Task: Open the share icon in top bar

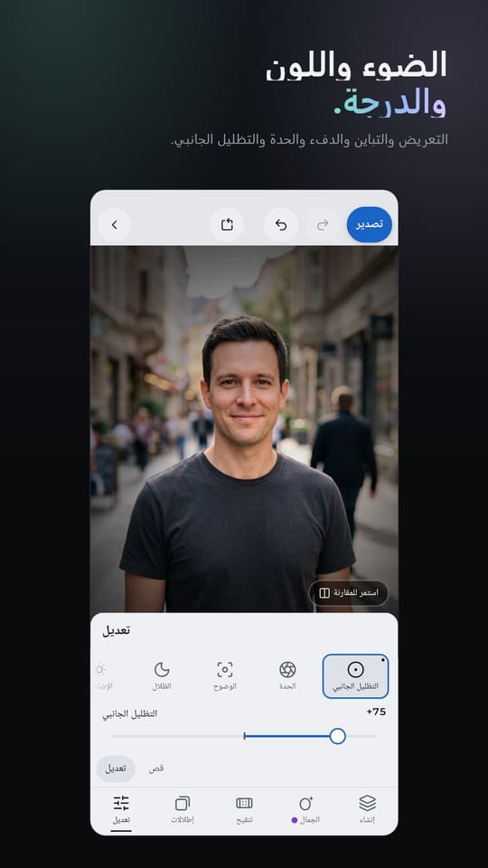Action: [227, 225]
